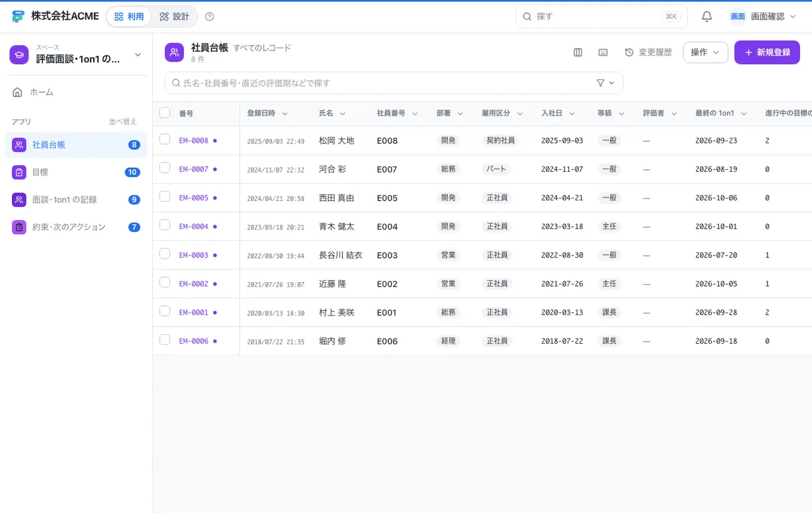Switch to the 設計 tab
Screen dimensions: 812x513
coord(174,16)
